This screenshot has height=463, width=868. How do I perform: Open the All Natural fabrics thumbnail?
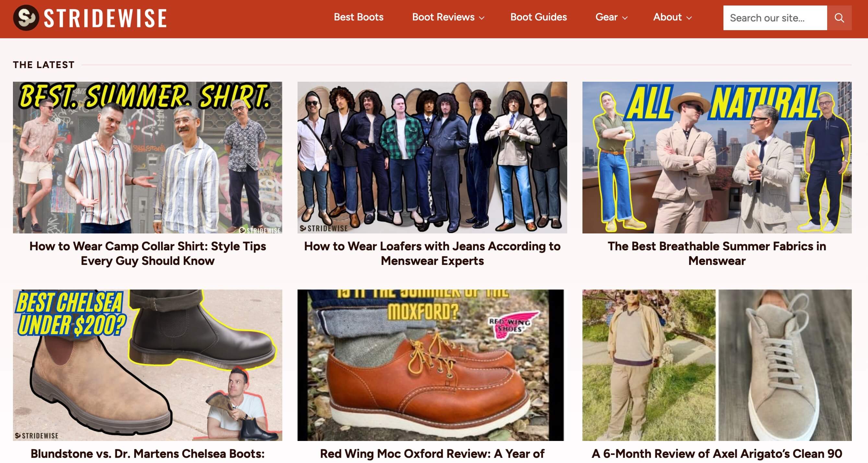click(x=717, y=157)
